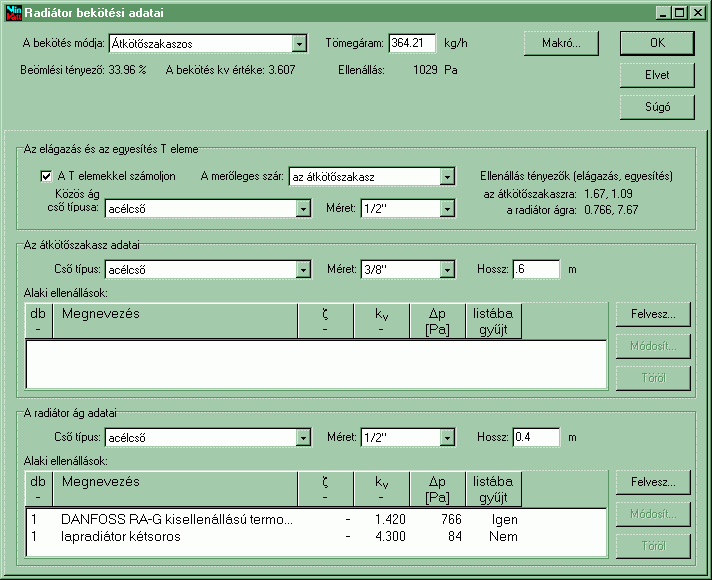The height and width of the screenshot is (580, 712).
Task: Click Megnevezés header in átkötőszakasz table
Action: 175,321
